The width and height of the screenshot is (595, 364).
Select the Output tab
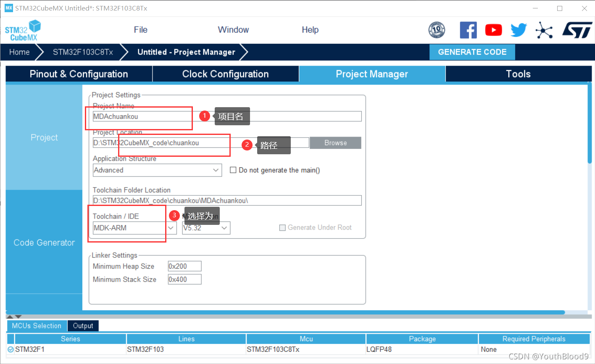pyautogui.click(x=83, y=326)
